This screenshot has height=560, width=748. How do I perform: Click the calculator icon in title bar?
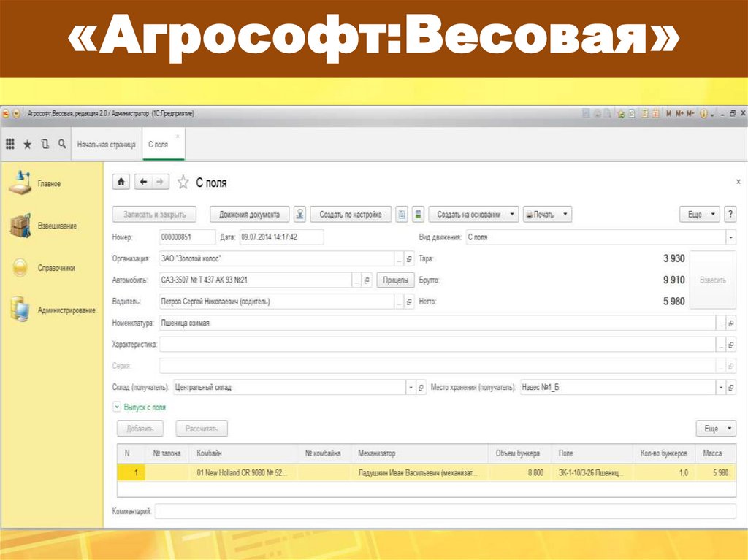point(644,113)
